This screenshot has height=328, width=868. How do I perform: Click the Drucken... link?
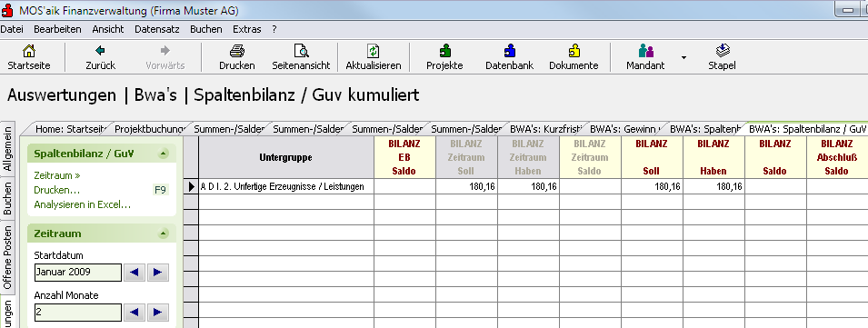pyautogui.click(x=57, y=190)
